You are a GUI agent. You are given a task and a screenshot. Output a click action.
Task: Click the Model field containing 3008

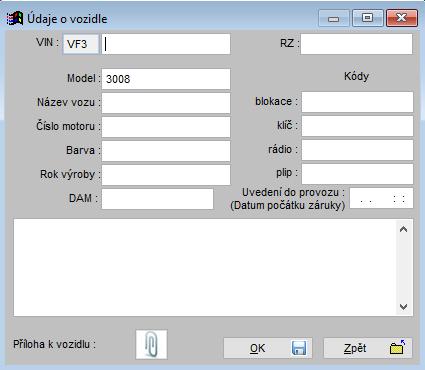166,79
